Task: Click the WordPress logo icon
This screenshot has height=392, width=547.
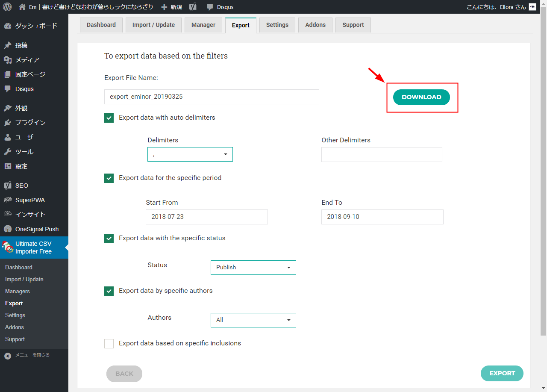Action: pos(8,7)
